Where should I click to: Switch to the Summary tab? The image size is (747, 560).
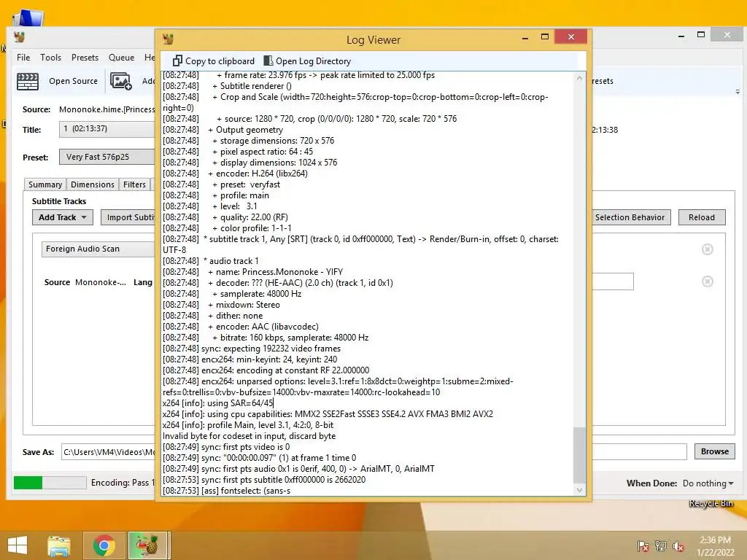(x=44, y=184)
